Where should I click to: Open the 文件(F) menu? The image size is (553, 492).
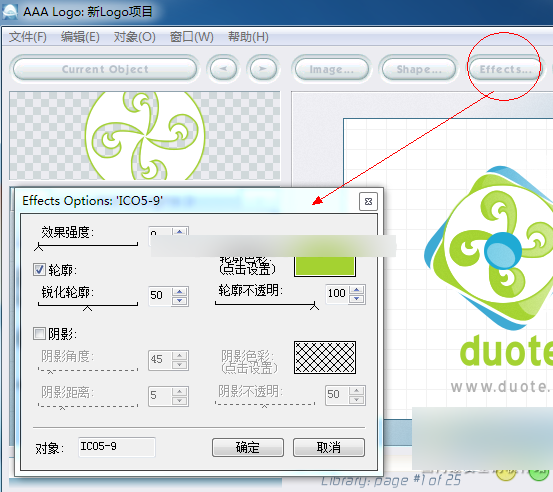(x=28, y=37)
